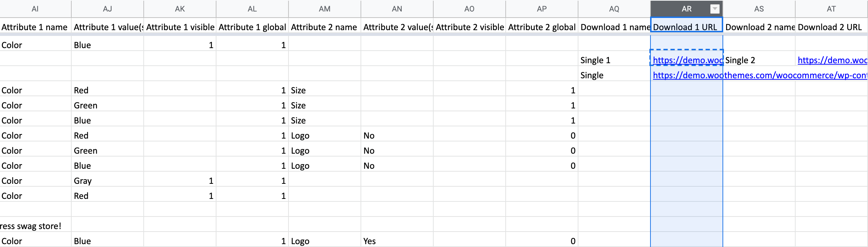Open the AR column header dropdown arrow
The width and height of the screenshot is (868, 247).
pyautogui.click(x=715, y=9)
